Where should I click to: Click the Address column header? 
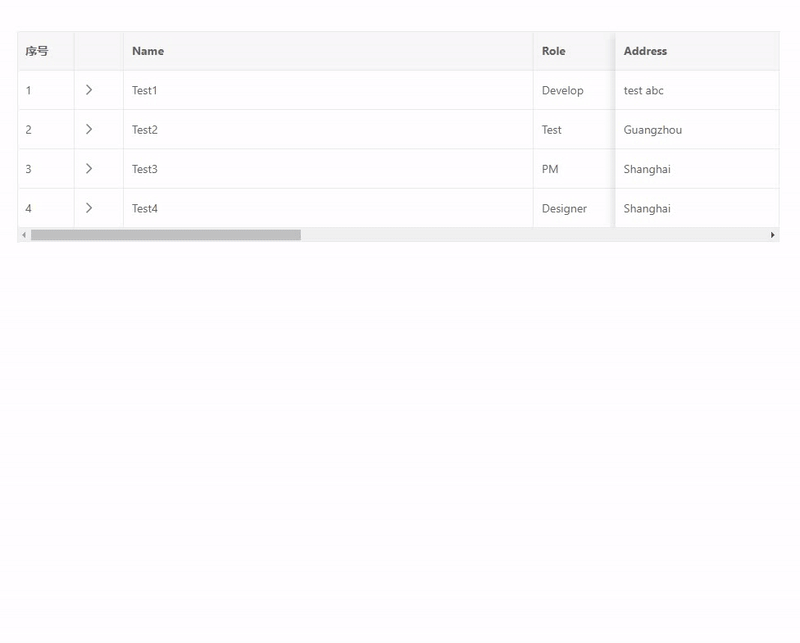tap(697, 51)
